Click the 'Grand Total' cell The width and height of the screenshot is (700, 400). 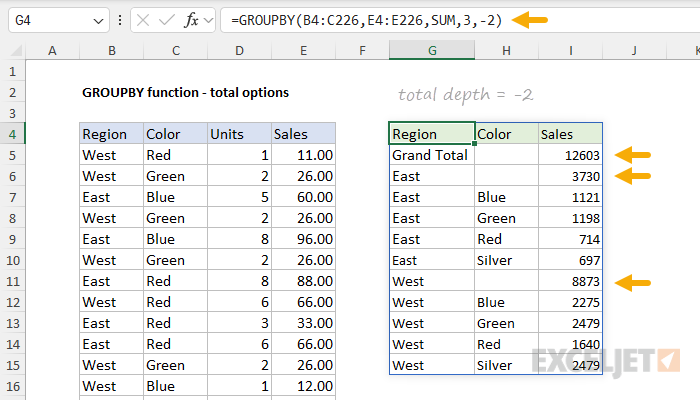[x=432, y=155]
